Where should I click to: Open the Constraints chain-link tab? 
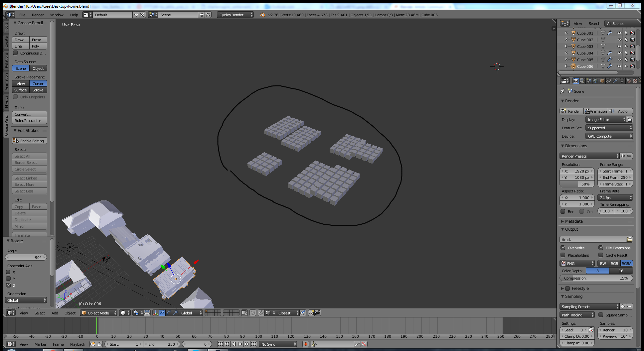coord(609,81)
